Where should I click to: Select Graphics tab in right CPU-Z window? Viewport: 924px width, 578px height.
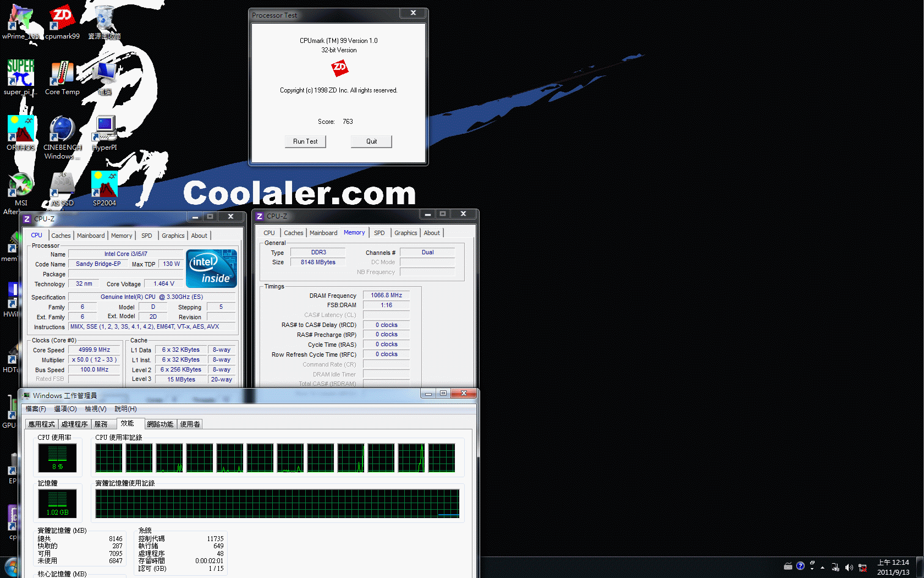(406, 233)
